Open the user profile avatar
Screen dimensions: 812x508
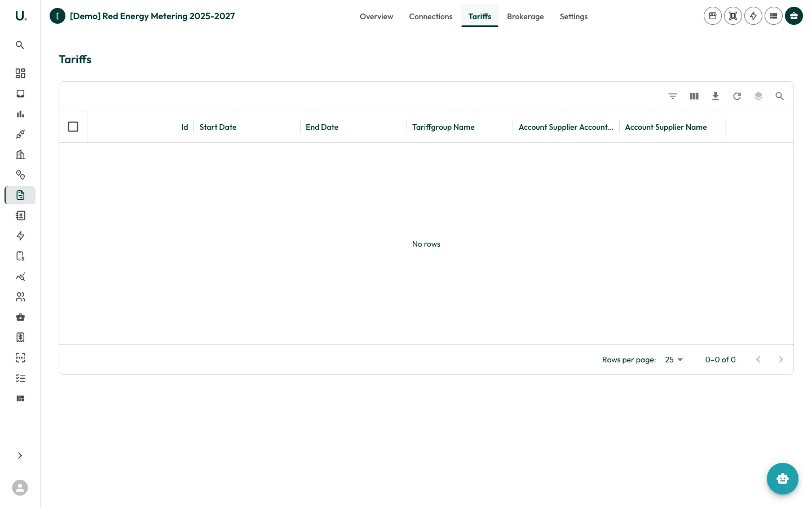pyautogui.click(x=20, y=488)
